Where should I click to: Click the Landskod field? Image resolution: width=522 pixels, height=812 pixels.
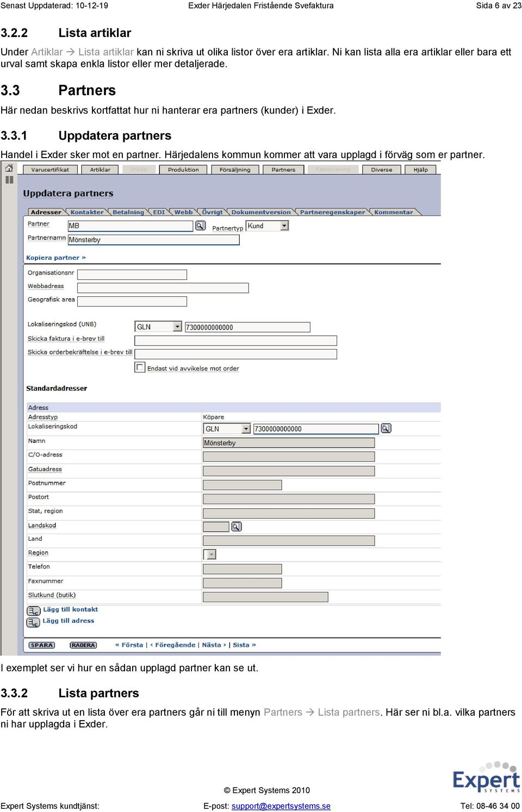click(216, 527)
